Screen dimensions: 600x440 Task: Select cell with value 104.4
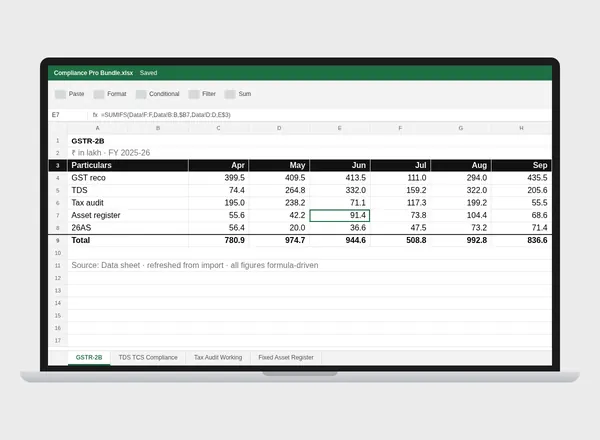pos(461,215)
